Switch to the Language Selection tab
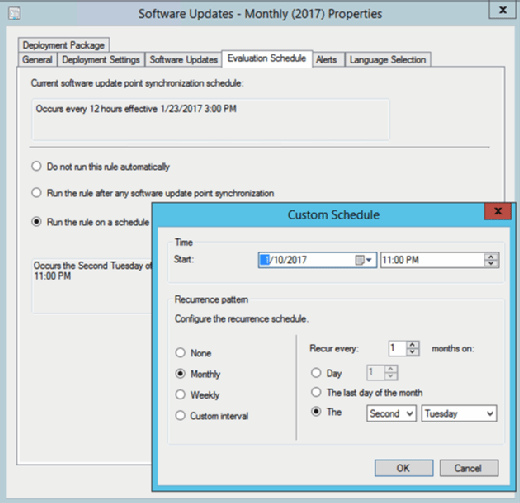The width and height of the screenshot is (520, 503). pos(388,60)
